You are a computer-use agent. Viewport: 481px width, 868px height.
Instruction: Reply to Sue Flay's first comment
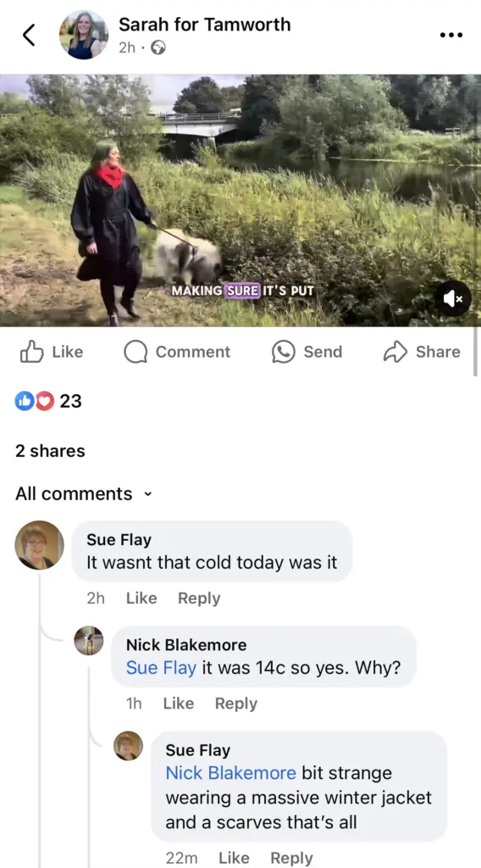[x=199, y=598]
